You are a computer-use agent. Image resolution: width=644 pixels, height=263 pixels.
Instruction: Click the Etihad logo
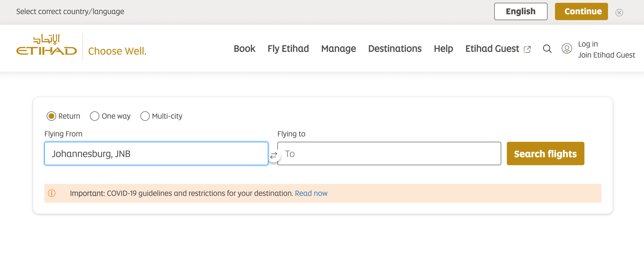click(x=47, y=45)
